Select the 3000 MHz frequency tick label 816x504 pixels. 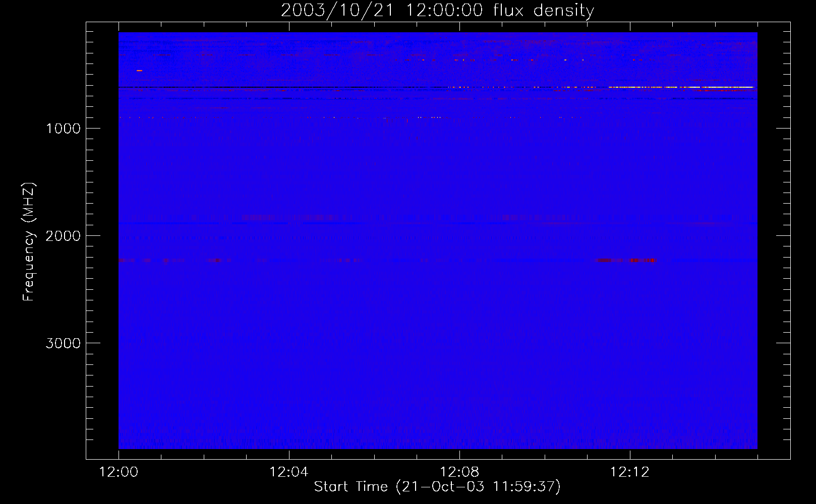tap(63, 343)
